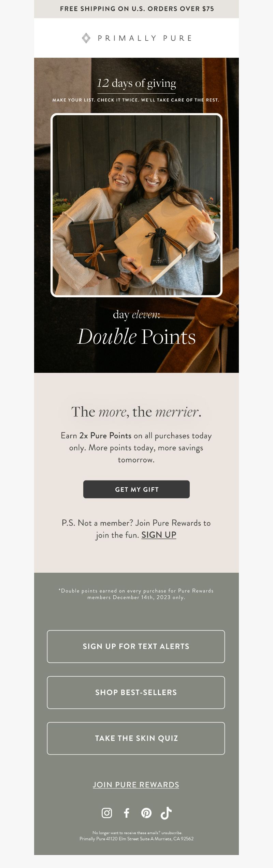Viewport: 273px width, 868px height.
Task: Click The more, the merrier heading
Action: (136, 412)
